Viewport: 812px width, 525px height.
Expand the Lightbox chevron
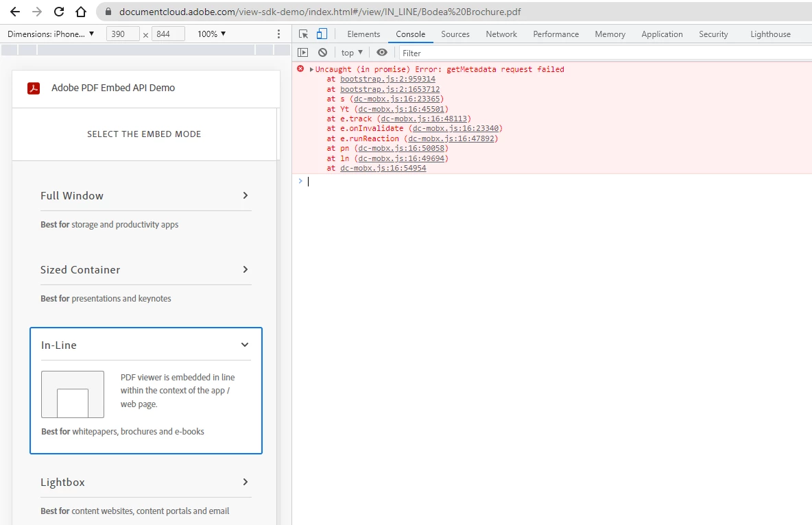pyautogui.click(x=246, y=482)
